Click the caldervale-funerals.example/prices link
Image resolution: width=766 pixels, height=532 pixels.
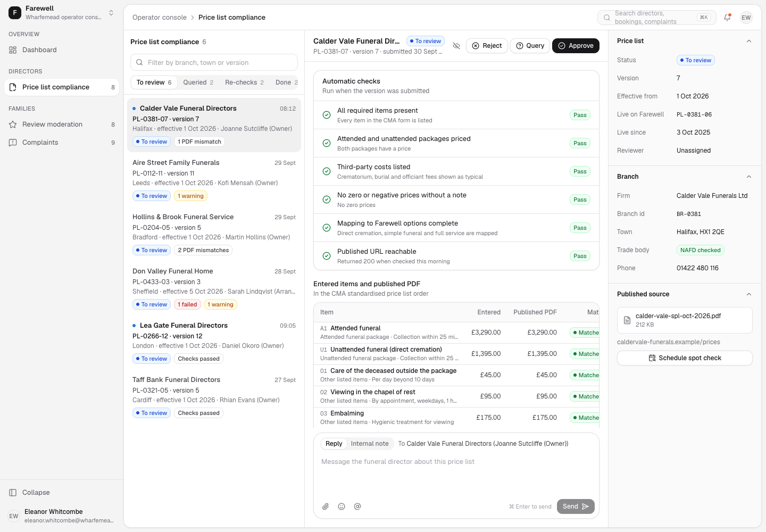click(669, 342)
